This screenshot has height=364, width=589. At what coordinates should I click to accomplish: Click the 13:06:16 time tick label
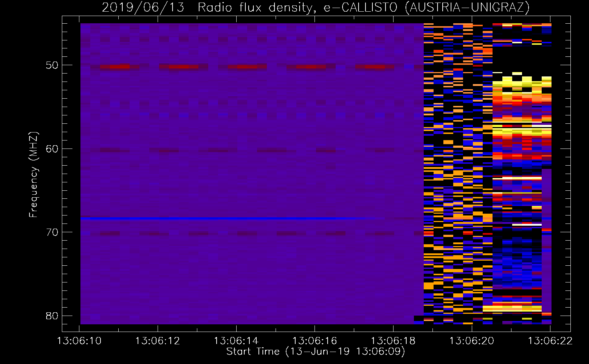pos(315,341)
